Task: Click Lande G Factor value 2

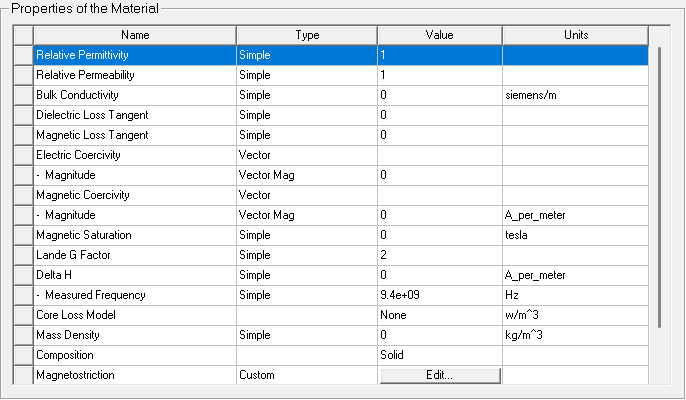Action: 440,255
